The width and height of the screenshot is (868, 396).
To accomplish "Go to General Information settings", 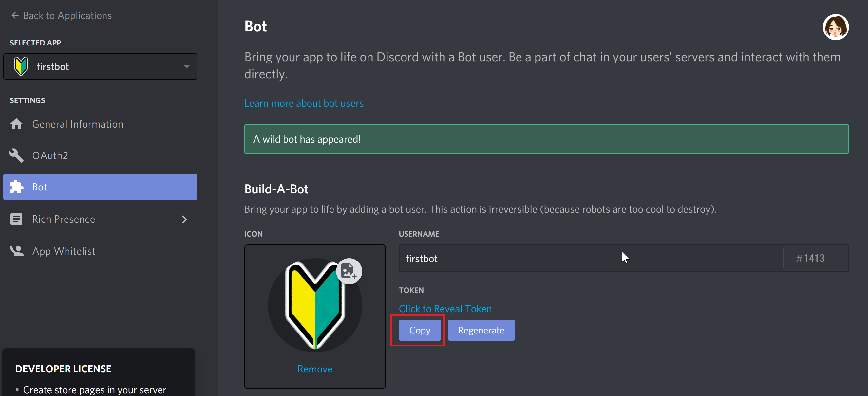I will pyautogui.click(x=78, y=124).
